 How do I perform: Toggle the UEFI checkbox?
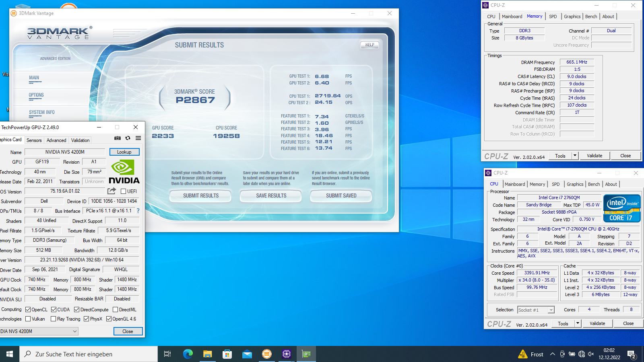(x=124, y=191)
